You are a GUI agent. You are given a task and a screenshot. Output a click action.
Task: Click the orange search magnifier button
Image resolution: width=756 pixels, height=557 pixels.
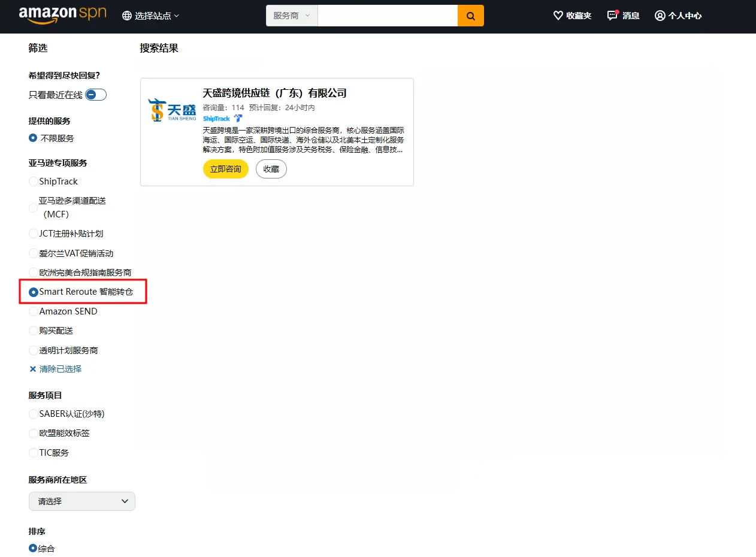tap(471, 16)
